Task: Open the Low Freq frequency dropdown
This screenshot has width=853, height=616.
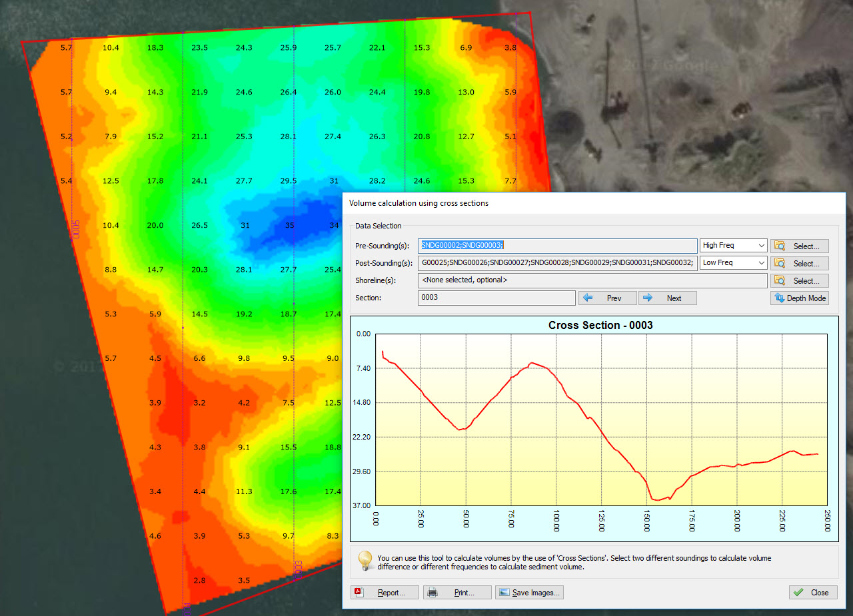Action: tap(734, 263)
